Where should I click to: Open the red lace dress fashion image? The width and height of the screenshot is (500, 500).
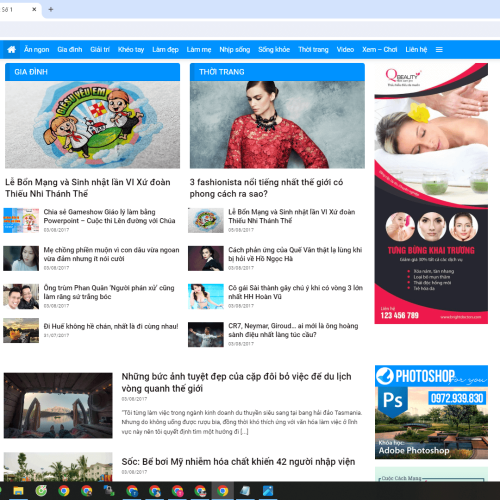pyautogui.click(x=277, y=125)
